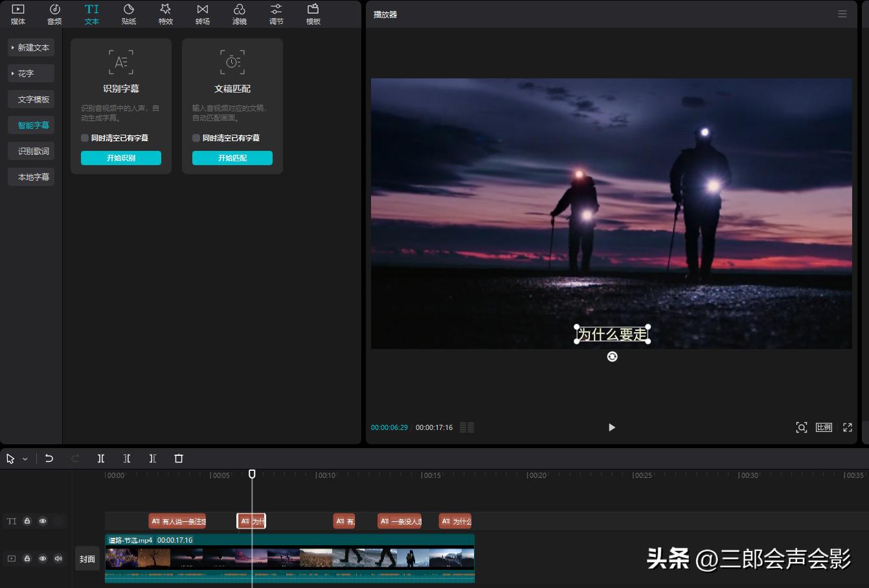Open the selection tool dropdown arrow

pyautogui.click(x=24, y=458)
